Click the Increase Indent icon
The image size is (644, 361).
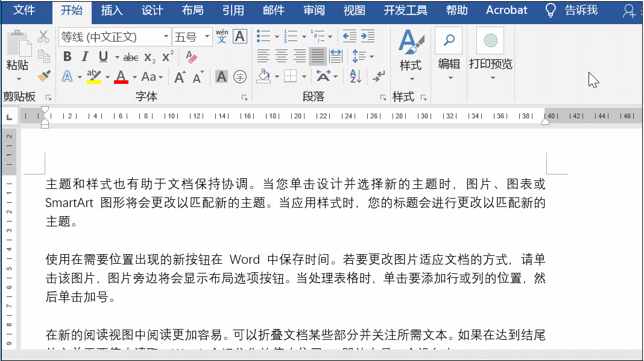[368, 36]
